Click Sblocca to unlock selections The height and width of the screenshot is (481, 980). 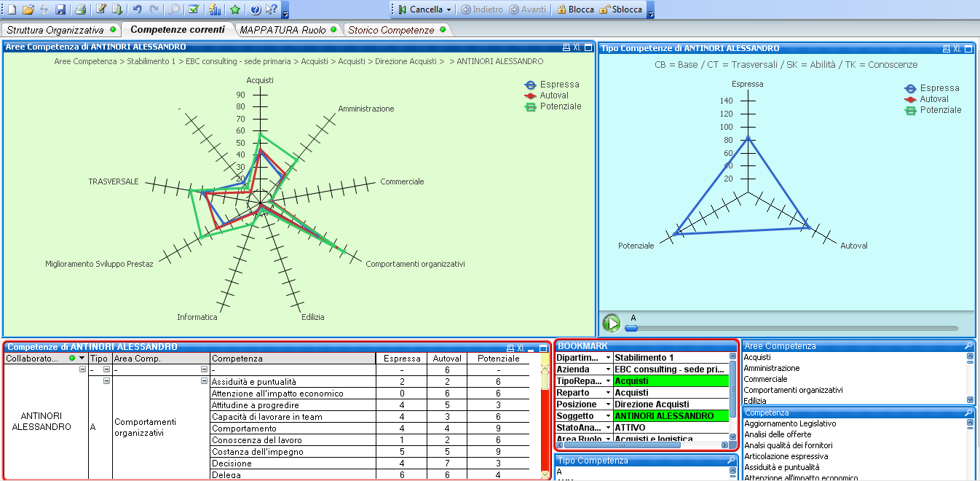[x=620, y=9]
